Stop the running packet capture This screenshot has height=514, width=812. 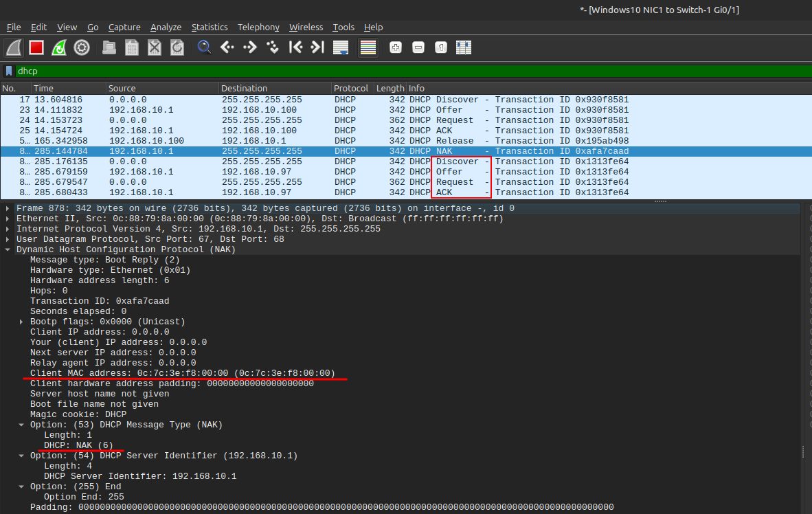(36, 47)
